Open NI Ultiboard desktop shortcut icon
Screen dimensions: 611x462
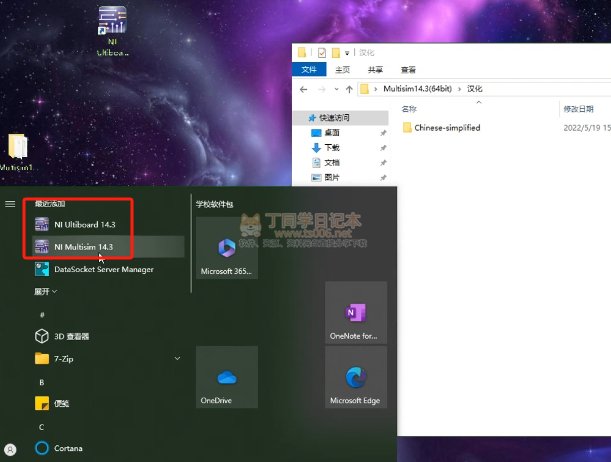[112, 30]
